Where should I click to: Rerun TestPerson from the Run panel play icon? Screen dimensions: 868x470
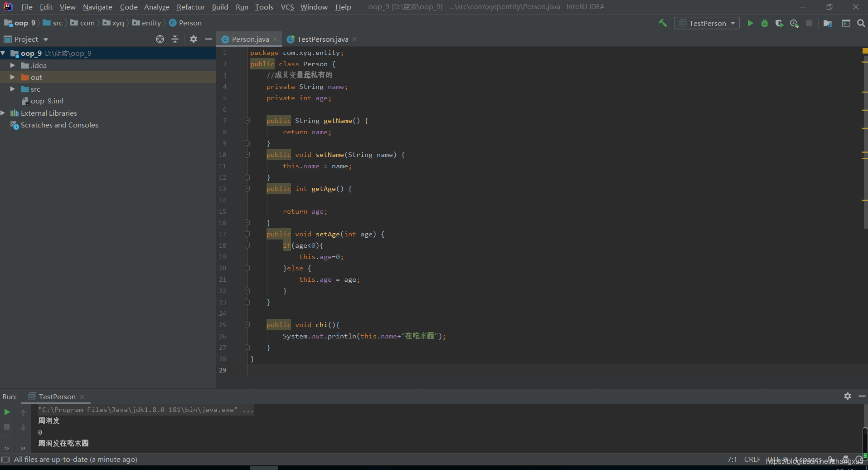click(7, 412)
